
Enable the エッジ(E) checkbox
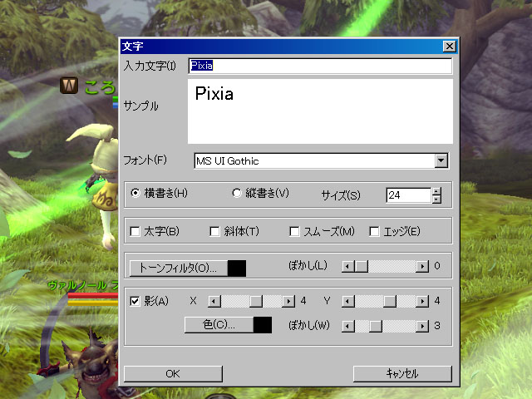pos(374,232)
